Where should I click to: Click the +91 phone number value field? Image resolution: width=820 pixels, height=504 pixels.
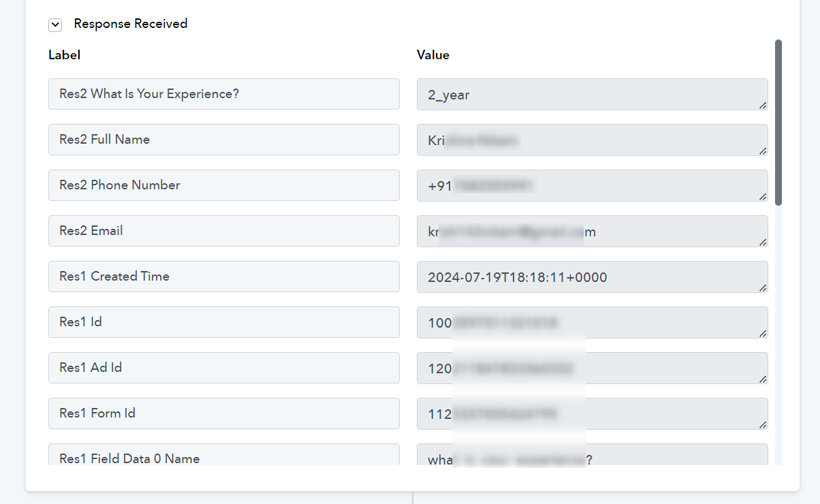click(x=593, y=186)
